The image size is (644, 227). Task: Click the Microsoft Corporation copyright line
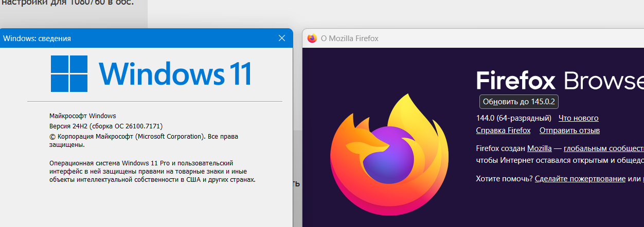tap(144, 141)
